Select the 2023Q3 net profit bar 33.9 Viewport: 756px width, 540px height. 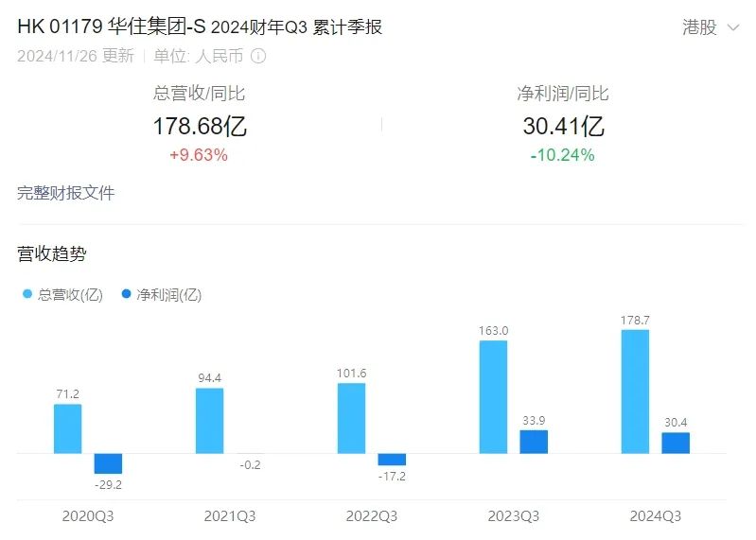click(x=534, y=442)
